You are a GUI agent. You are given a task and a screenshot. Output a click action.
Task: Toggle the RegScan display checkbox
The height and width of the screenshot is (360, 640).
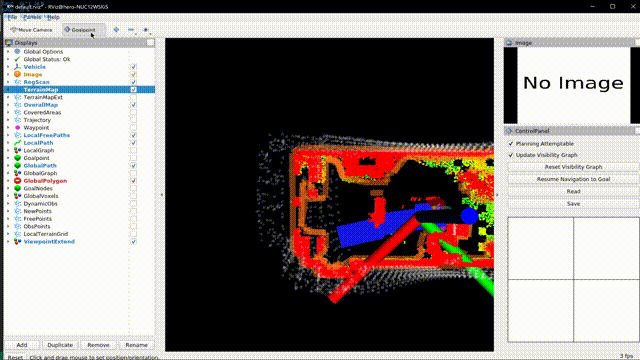tap(133, 82)
